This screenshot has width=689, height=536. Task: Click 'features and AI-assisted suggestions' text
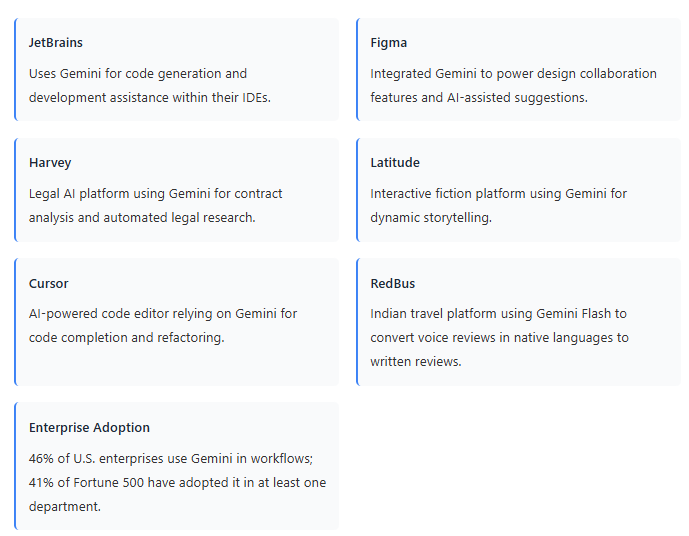[x=479, y=98]
